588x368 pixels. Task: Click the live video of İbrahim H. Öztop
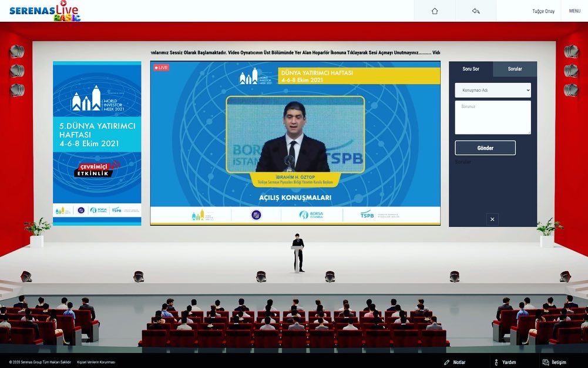pos(295,134)
